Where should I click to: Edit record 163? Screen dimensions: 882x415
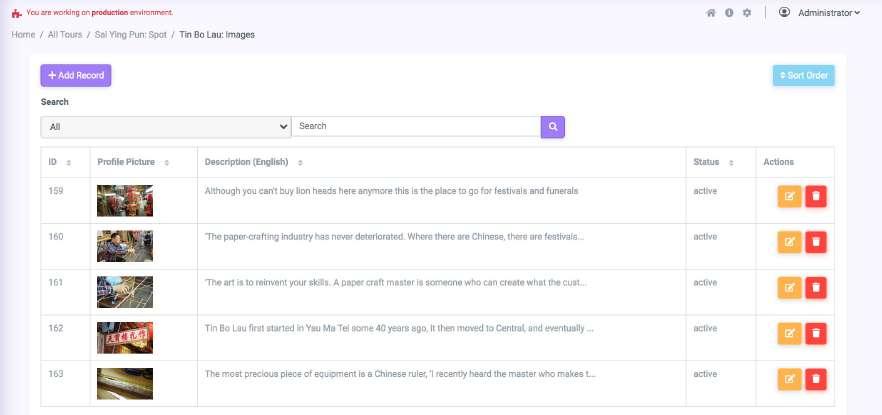point(789,380)
